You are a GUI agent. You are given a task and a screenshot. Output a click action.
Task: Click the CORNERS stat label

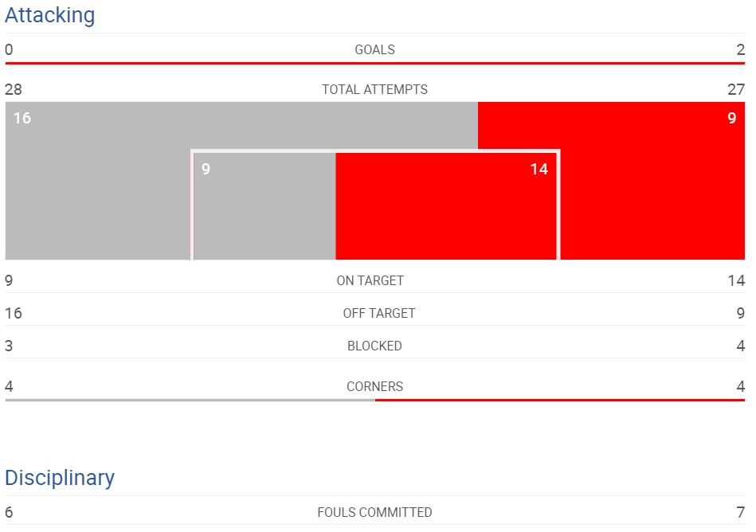pos(374,386)
